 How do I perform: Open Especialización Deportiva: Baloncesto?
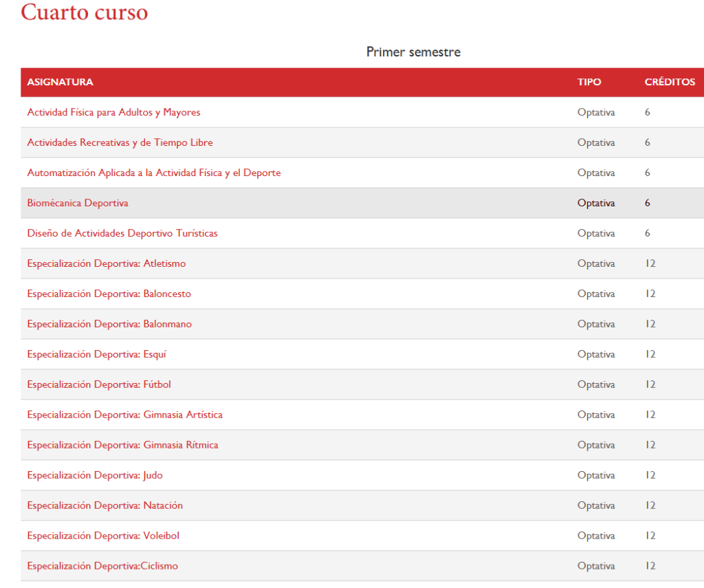pos(109,294)
